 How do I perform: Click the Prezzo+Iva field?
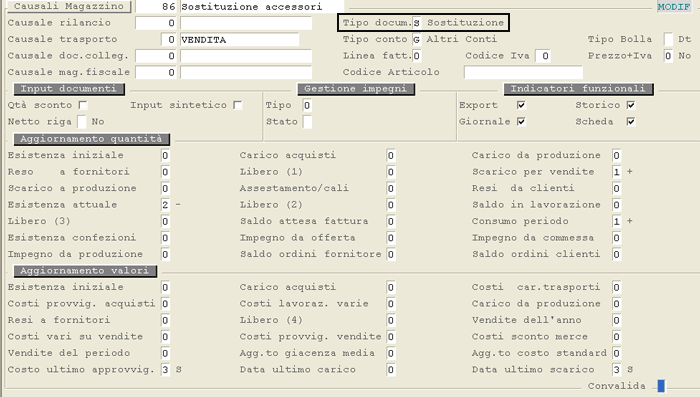(x=668, y=56)
